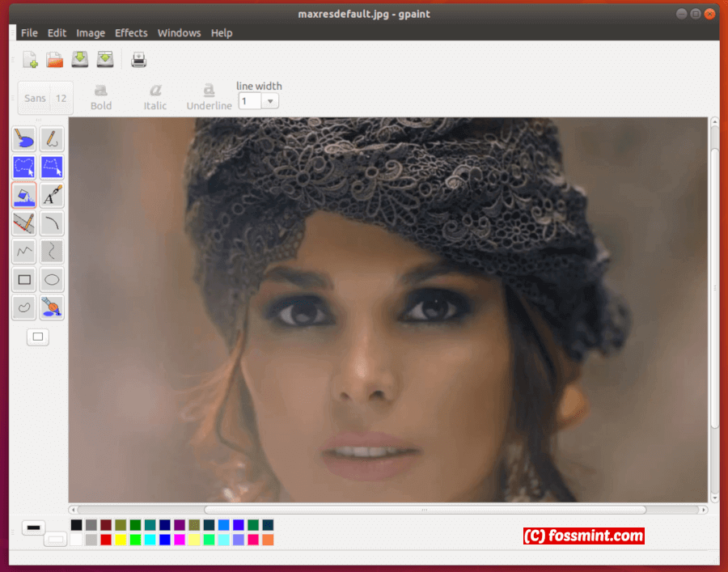Image resolution: width=728 pixels, height=572 pixels.
Task: Pick the bright cyan palette swatch
Action: (x=150, y=540)
